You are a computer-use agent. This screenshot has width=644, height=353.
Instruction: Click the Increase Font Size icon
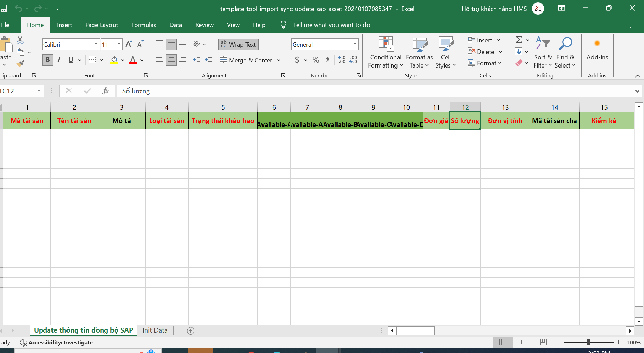coord(129,44)
